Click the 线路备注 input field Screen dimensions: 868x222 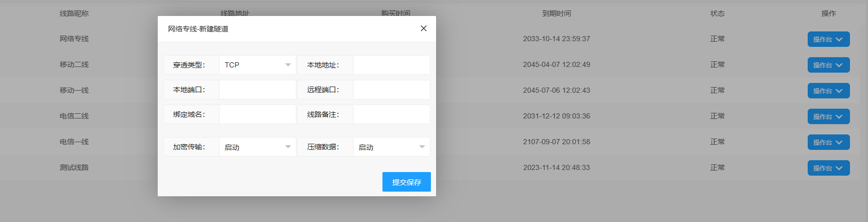[x=391, y=114]
